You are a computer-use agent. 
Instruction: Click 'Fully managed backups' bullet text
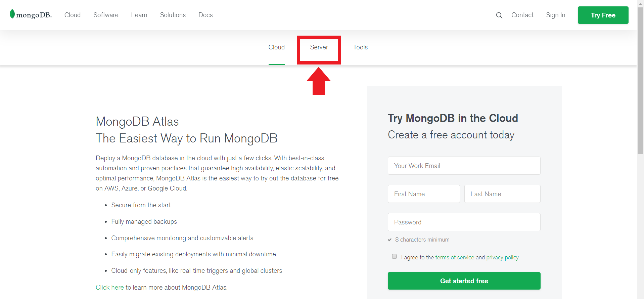pyautogui.click(x=144, y=221)
